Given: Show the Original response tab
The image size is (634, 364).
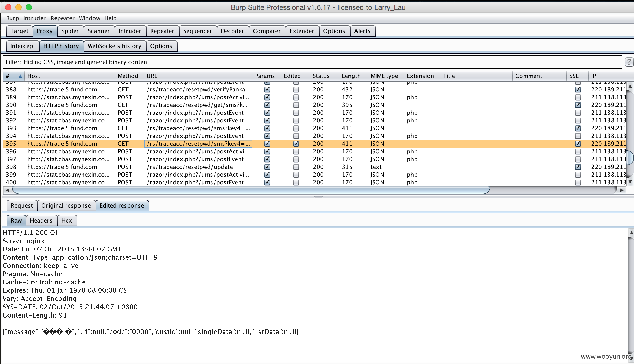Looking at the screenshot, I should tap(66, 205).
